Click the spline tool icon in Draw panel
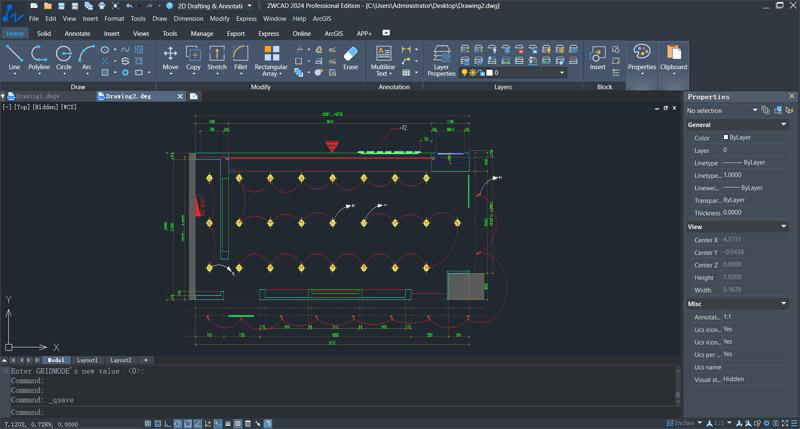 125,49
